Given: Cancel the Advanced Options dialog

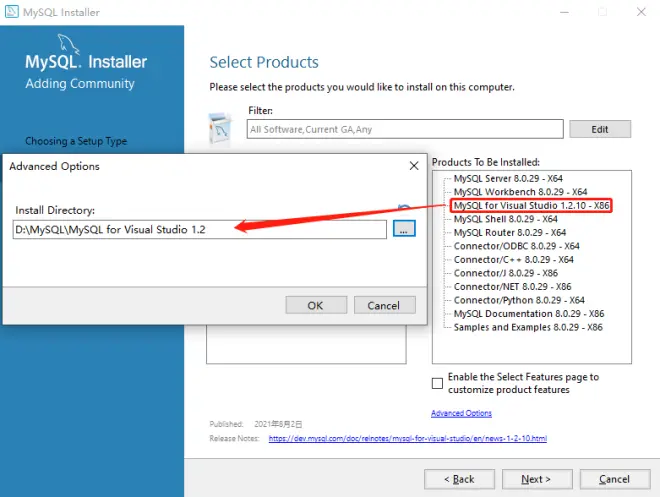Looking at the screenshot, I should pos(385,305).
